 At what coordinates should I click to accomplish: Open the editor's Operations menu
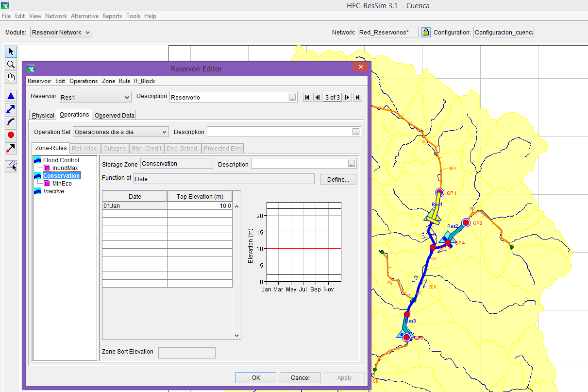[x=84, y=81]
